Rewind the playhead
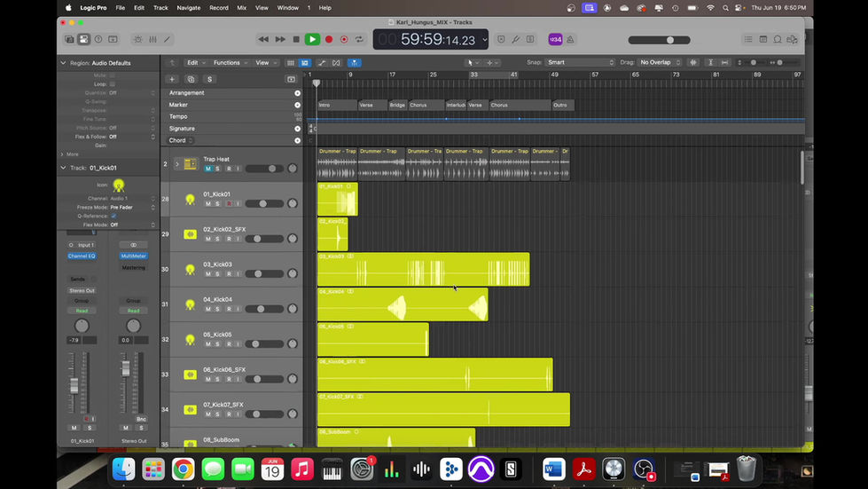 click(263, 39)
